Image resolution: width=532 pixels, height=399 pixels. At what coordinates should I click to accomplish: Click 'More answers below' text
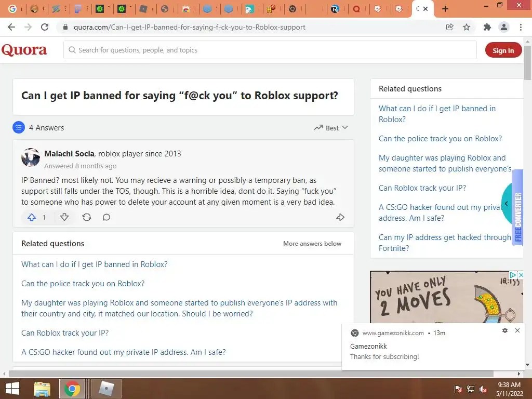(x=312, y=244)
